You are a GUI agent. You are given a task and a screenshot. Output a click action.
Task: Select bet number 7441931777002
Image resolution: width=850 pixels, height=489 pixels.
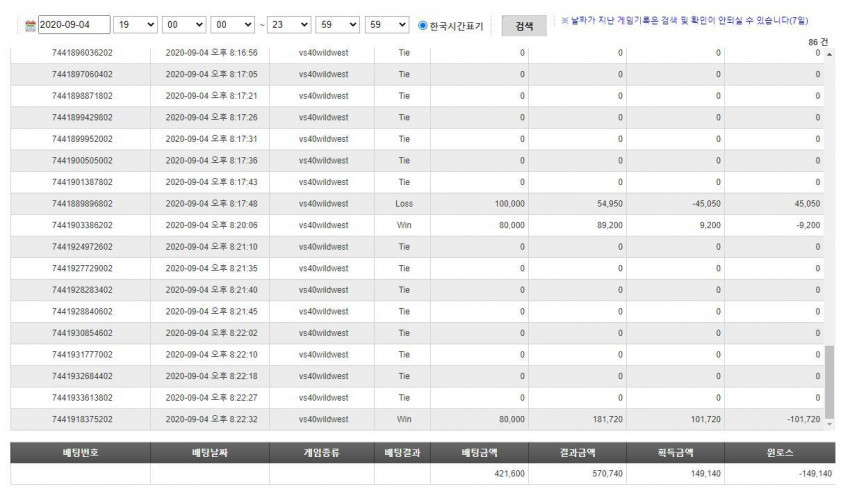click(82, 355)
